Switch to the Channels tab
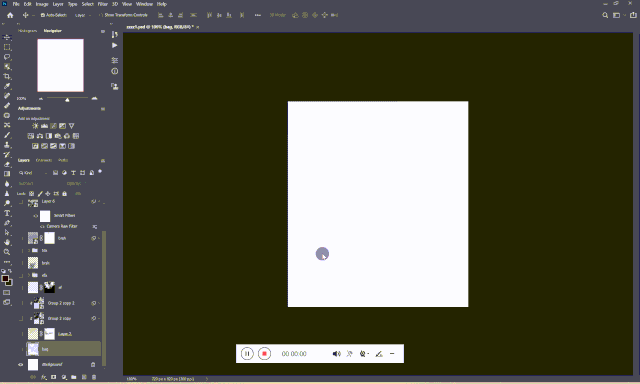Image resolution: width=640 pixels, height=384 pixels. pyautogui.click(x=44, y=160)
